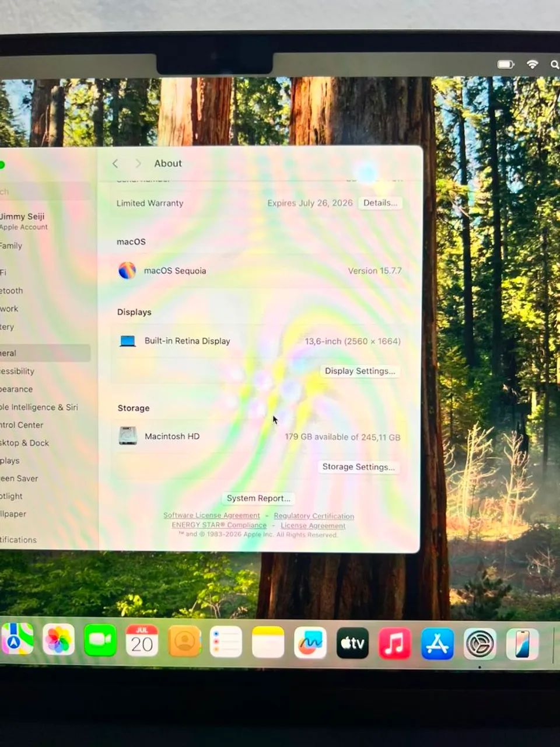Open Software License Agreement link
Screen dimensions: 560x747
click(x=212, y=515)
